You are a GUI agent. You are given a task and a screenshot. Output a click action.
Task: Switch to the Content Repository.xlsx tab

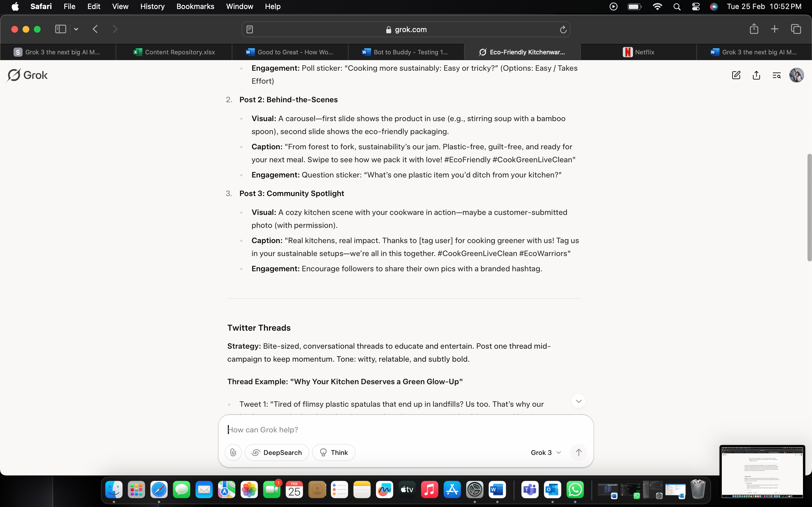(174, 52)
